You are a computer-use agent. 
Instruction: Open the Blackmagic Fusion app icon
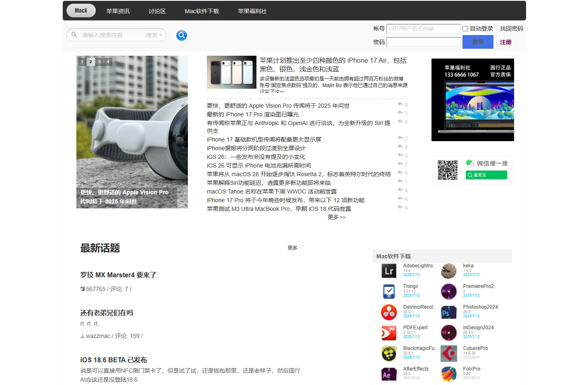389,353
